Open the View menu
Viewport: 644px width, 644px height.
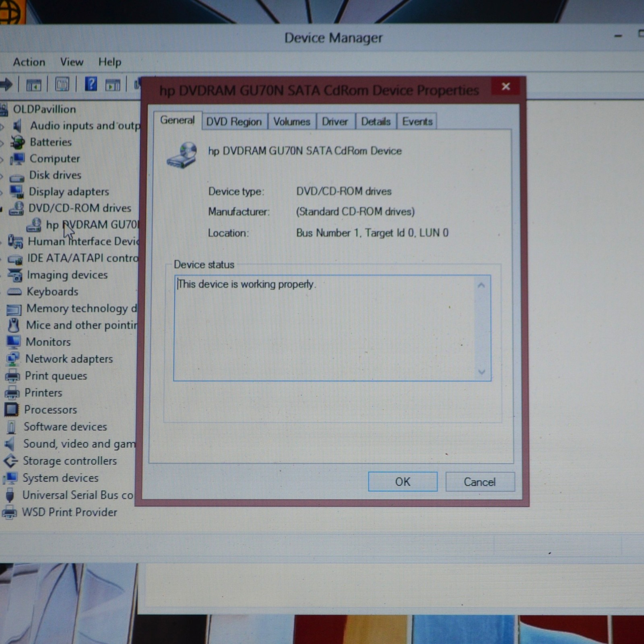[x=72, y=62]
